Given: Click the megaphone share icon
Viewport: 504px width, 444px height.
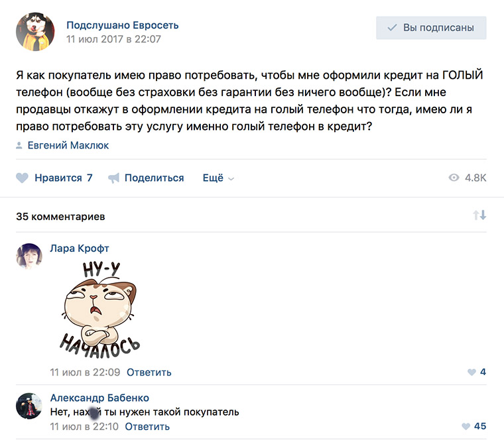Looking at the screenshot, I should [114, 178].
